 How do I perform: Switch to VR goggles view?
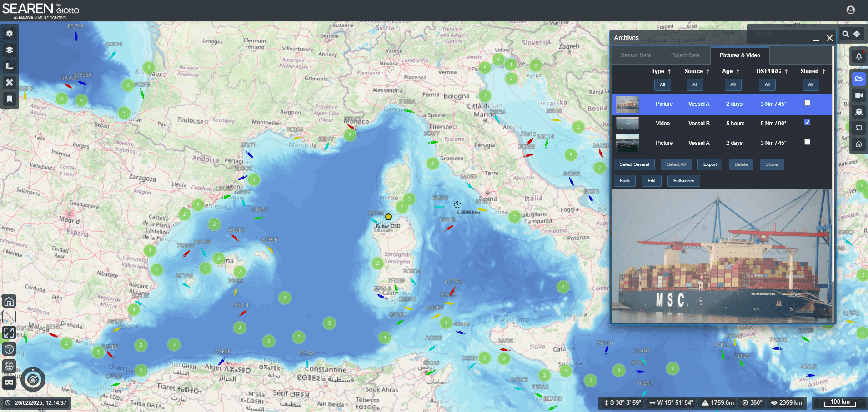9,382
